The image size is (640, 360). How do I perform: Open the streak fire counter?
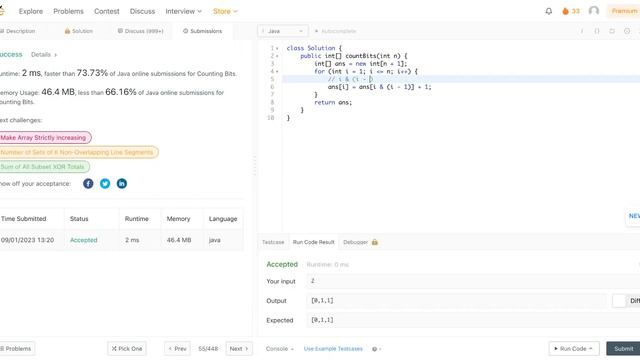[571, 11]
